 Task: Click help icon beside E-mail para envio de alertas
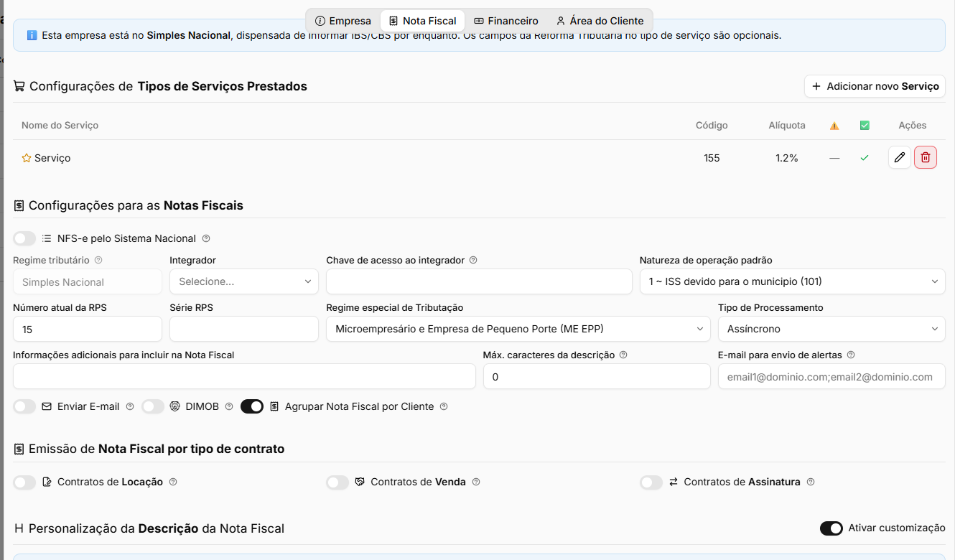pyautogui.click(x=851, y=355)
